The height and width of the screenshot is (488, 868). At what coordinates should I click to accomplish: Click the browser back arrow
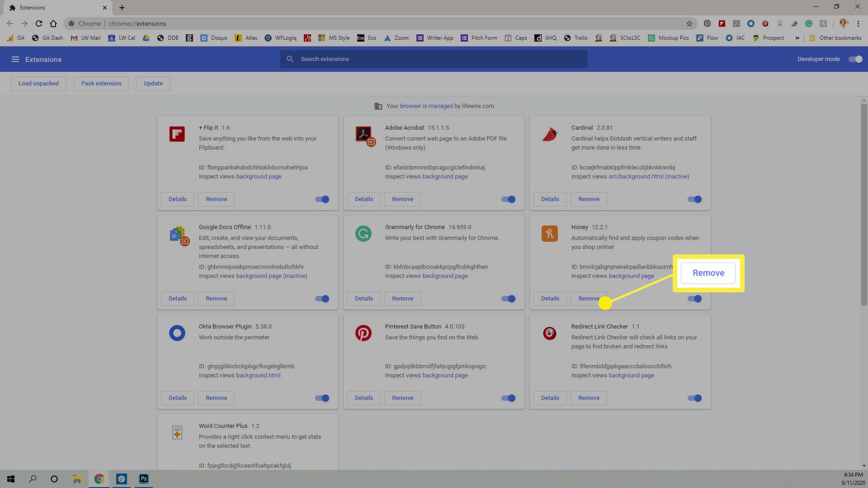(x=10, y=23)
